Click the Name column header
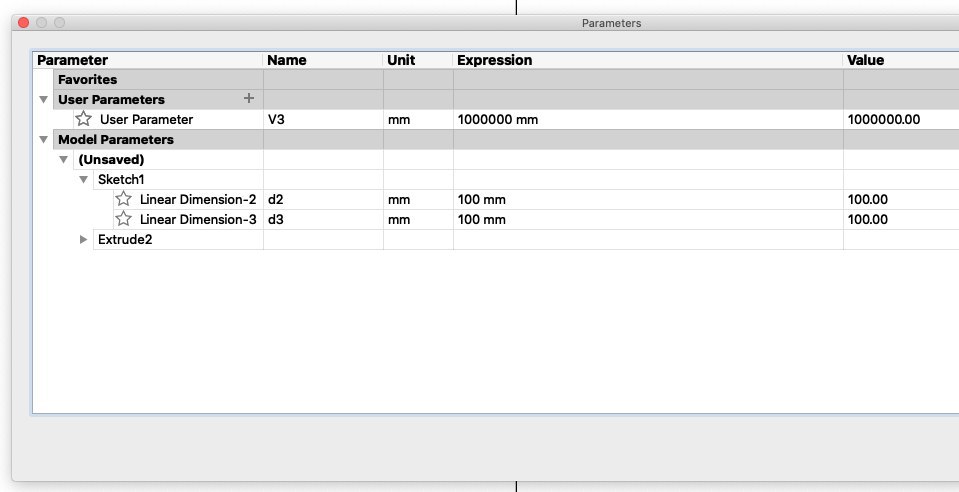This screenshot has height=492, width=959. coord(323,60)
